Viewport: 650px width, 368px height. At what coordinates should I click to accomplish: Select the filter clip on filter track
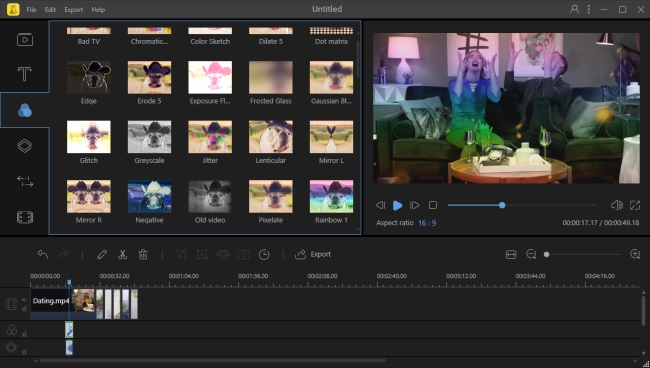(x=69, y=330)
